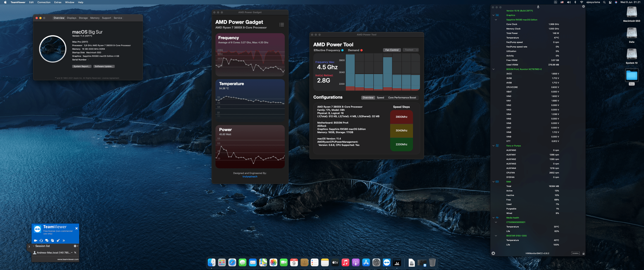
Task: Switch to Displays tab in About This Mac
Action: coord(72,18)
